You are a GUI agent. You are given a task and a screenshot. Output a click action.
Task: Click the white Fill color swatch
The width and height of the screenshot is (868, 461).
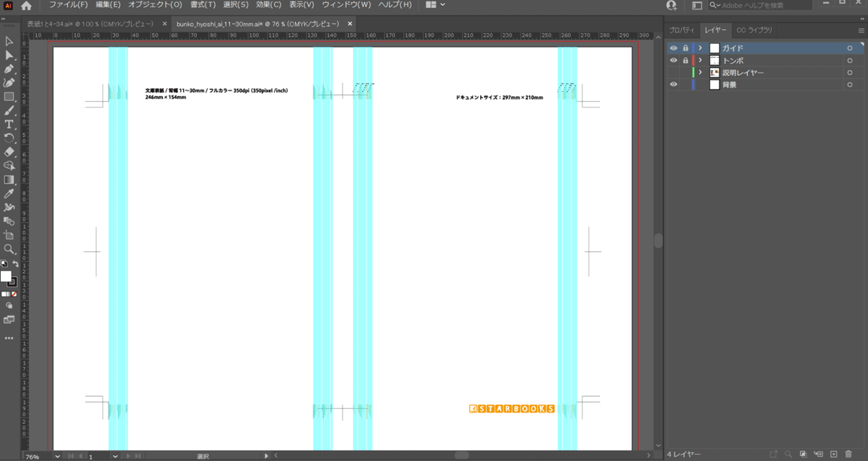click(x=6, y=276)
